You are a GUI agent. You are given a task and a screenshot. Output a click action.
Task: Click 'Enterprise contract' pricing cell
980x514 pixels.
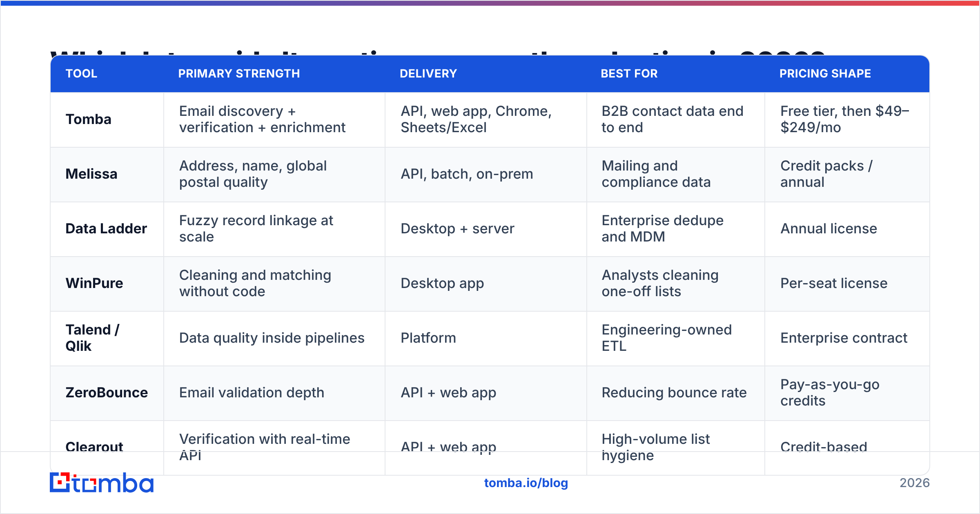point(847,338)
